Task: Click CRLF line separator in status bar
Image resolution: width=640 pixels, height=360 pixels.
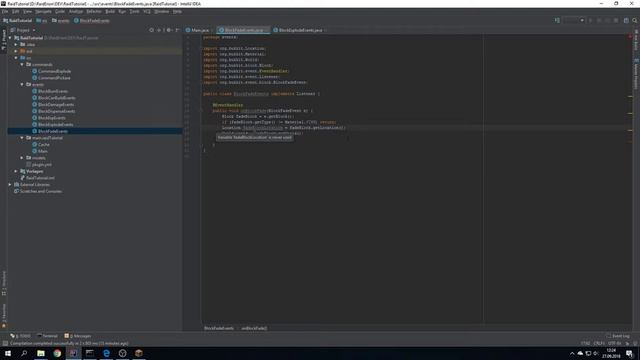Action: pos(599,343)
